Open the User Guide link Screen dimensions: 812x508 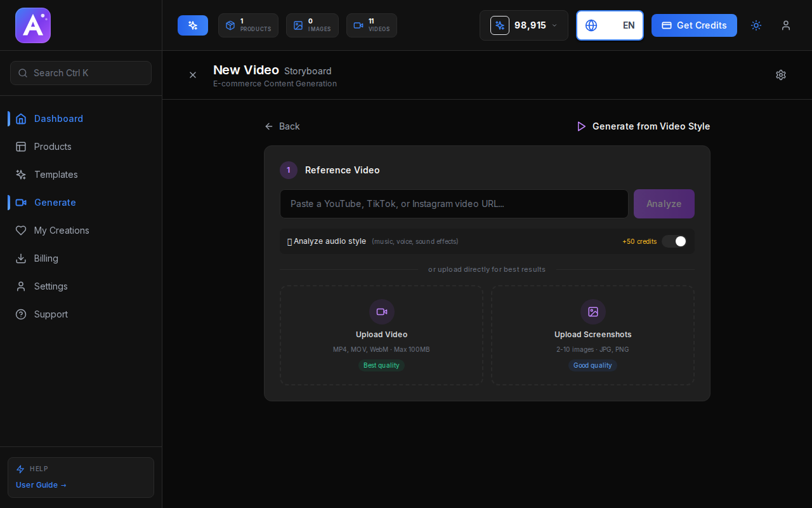tap(41, 485)
